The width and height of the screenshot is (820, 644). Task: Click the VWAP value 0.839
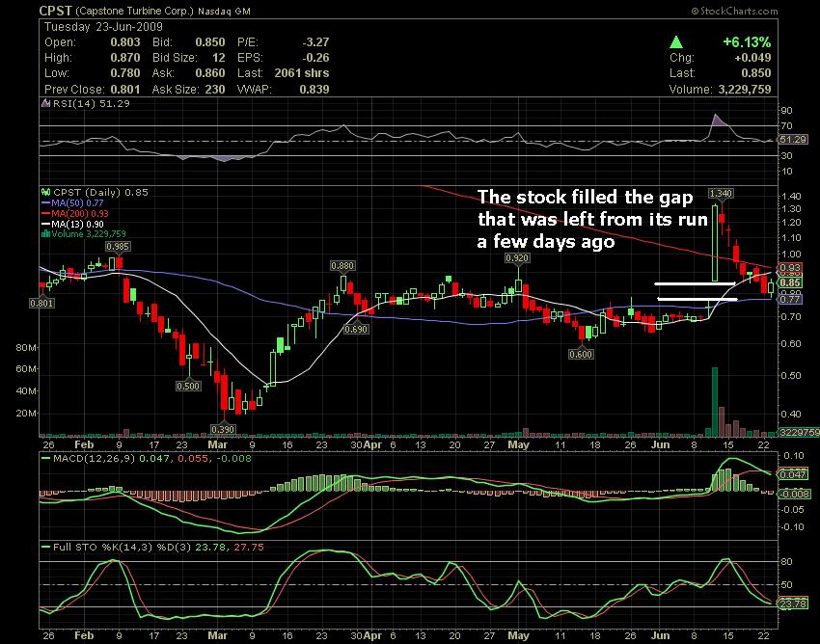(x=314, y=90)
